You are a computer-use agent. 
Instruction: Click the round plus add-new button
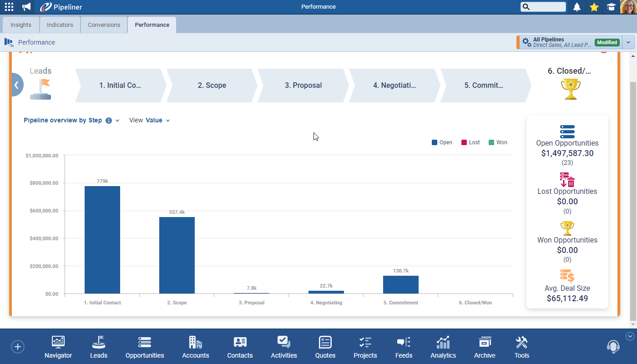point(18,347)
